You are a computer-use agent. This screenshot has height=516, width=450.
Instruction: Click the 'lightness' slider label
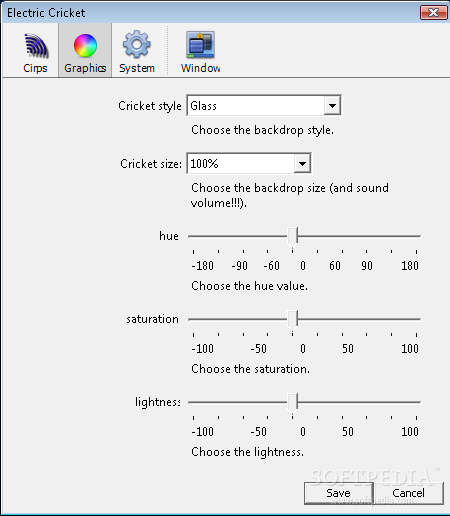(x=158, y=402)
